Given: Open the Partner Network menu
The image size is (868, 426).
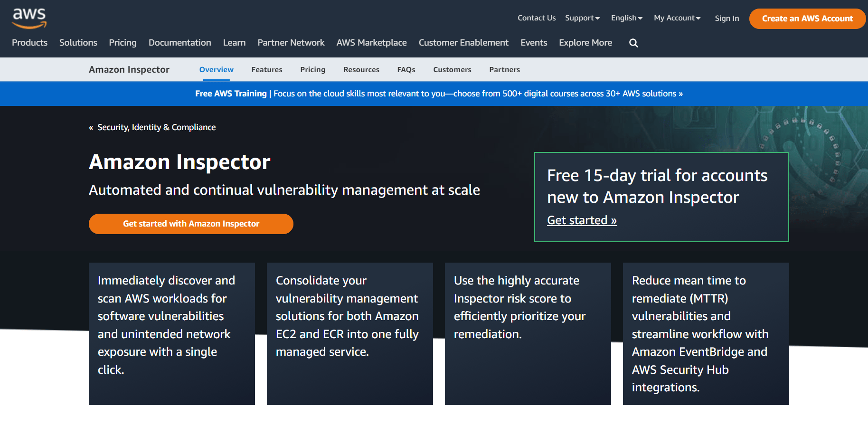Looking at the screenshot, I should pos(291,43).
